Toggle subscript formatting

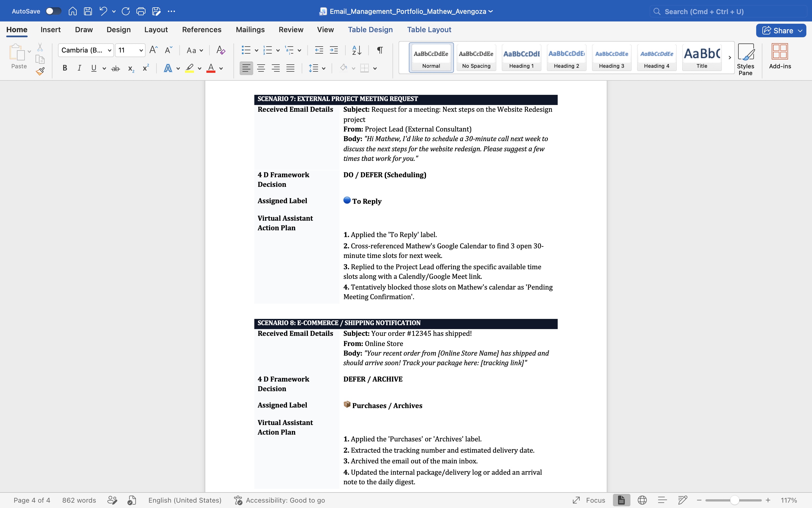(131, 69)
